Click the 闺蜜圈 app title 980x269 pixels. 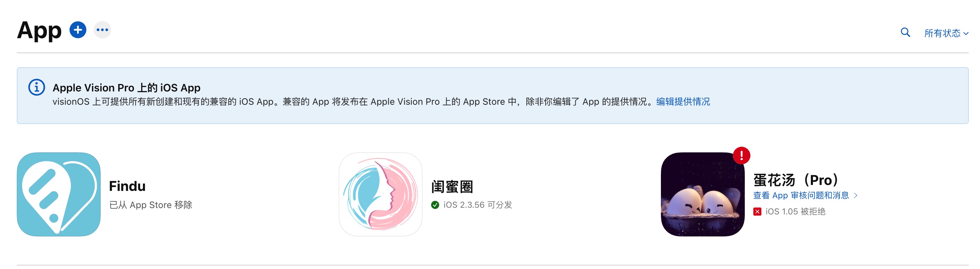(452, 187)
